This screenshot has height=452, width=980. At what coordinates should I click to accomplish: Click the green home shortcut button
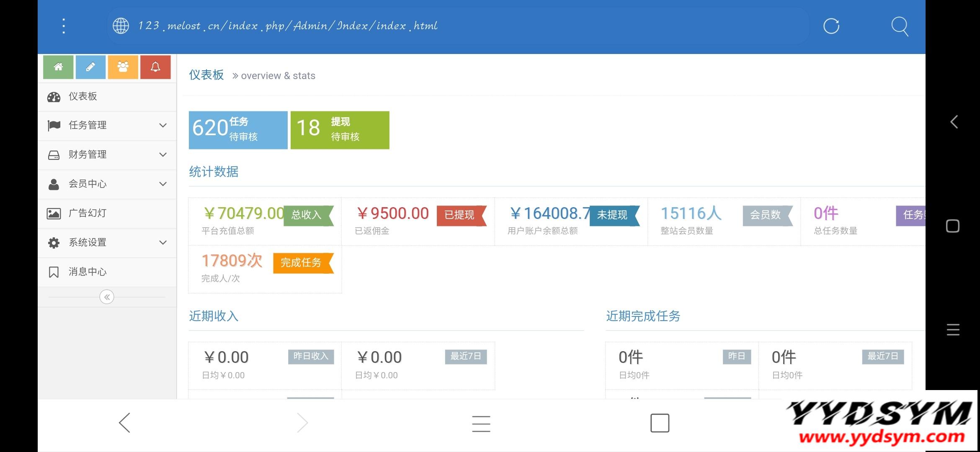(58, 67)
